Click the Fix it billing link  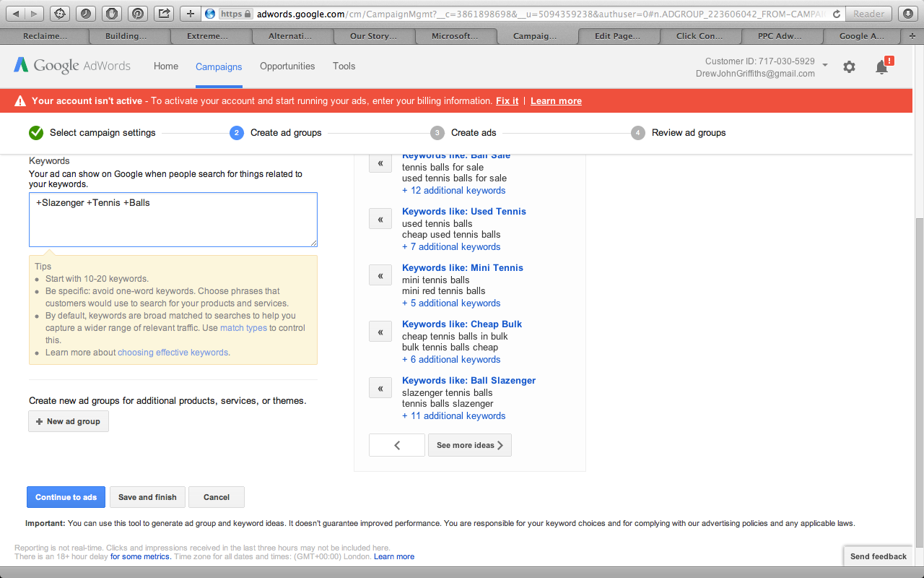(507, 101)
